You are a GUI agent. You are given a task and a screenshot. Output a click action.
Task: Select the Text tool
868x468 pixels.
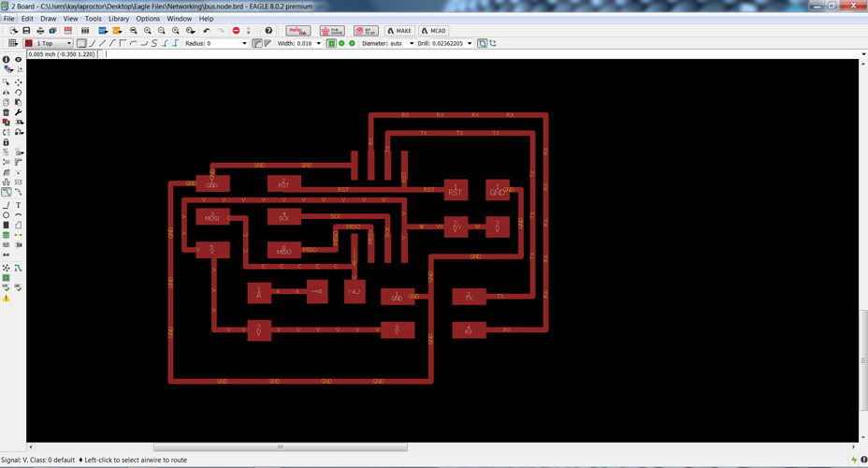[19, 205]
